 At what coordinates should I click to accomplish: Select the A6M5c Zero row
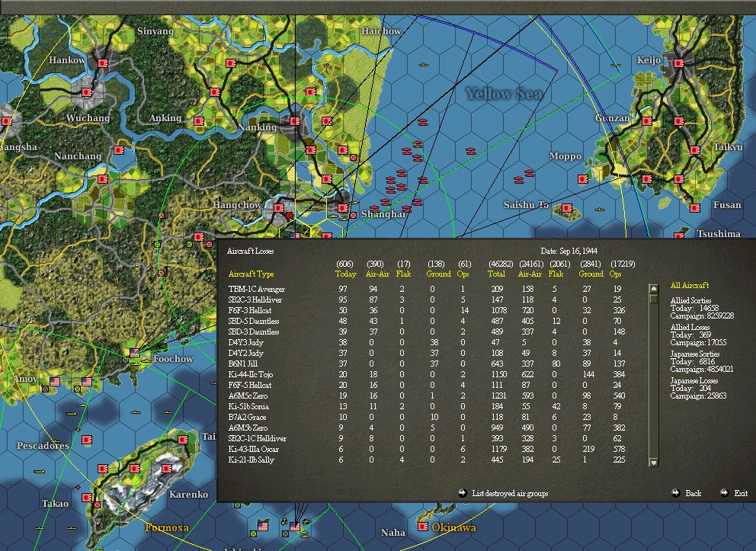[427, 396]
